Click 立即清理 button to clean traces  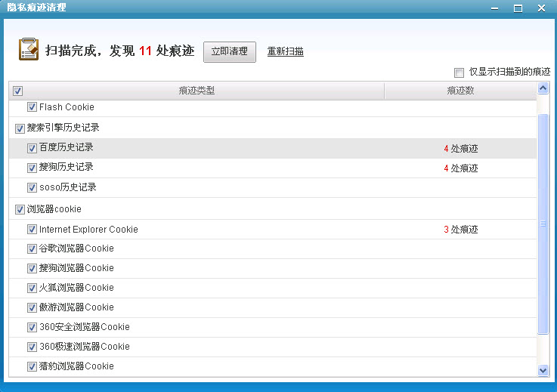(x=230, y=51)
